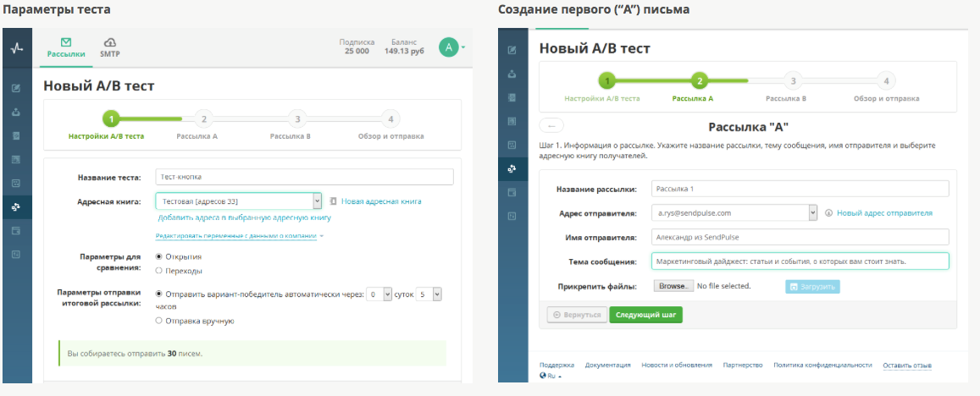
Task: Click the back arrow button near Рассылка "A"
Action: 551,125
